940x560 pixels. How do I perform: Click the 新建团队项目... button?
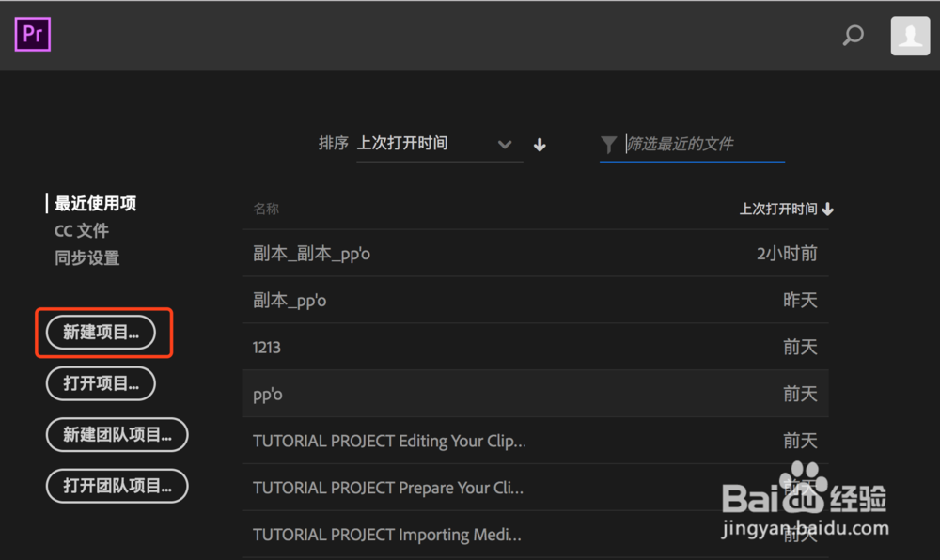pyautogui.click(x=117, y=435)
